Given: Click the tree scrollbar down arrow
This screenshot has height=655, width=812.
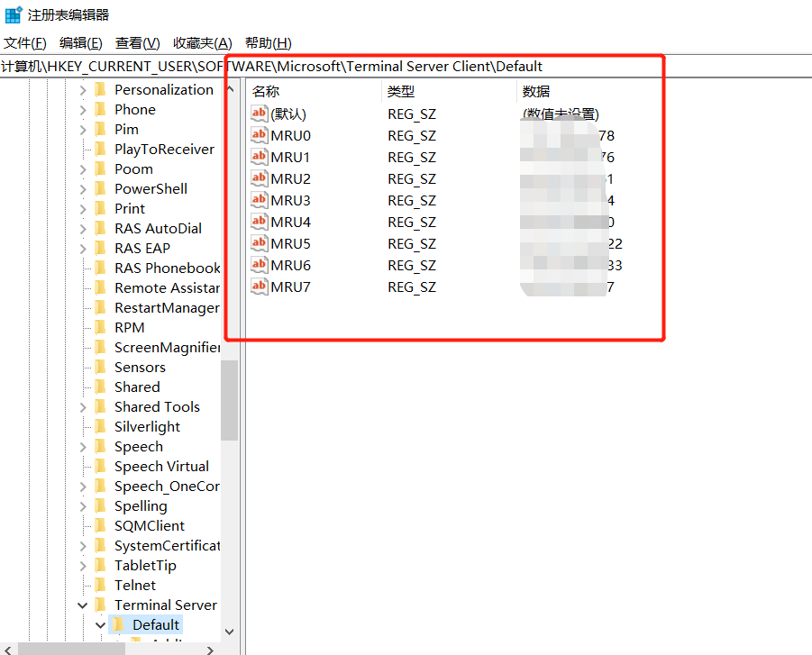Looking at the screenshot, I should pyautogui.click(x=230, y=632).
